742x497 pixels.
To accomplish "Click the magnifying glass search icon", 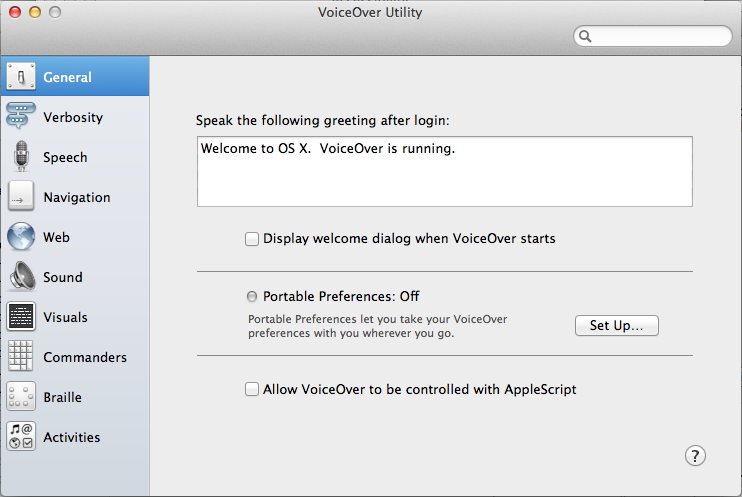I will 585,36.
